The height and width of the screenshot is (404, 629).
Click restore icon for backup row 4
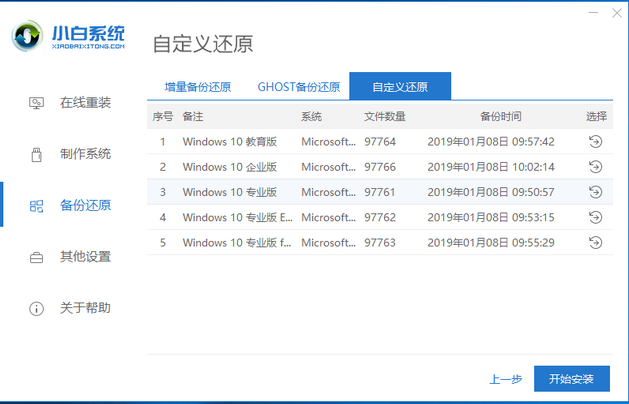click(x=595, y=217)
